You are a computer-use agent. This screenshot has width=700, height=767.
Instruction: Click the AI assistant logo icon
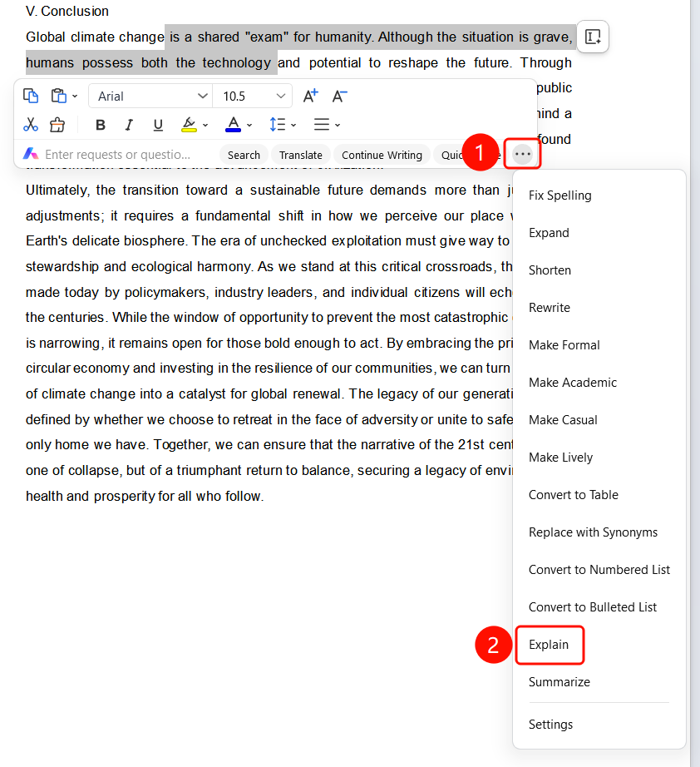click(x=31, y=154)
